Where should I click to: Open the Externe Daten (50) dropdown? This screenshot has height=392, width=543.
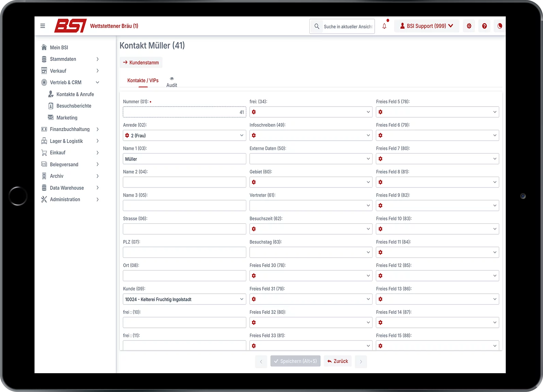coord(311,159)
